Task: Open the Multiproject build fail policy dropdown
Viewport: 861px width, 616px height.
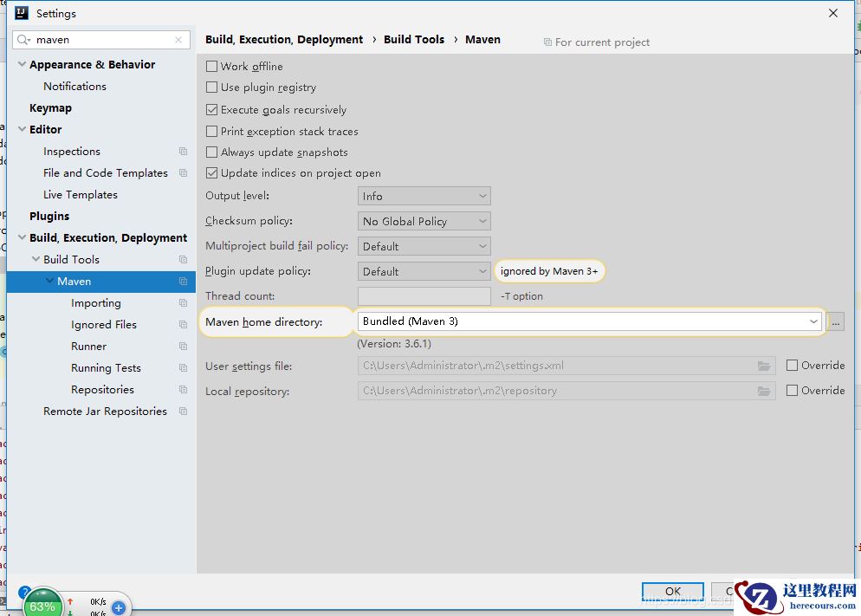Action: coord(424,247)
